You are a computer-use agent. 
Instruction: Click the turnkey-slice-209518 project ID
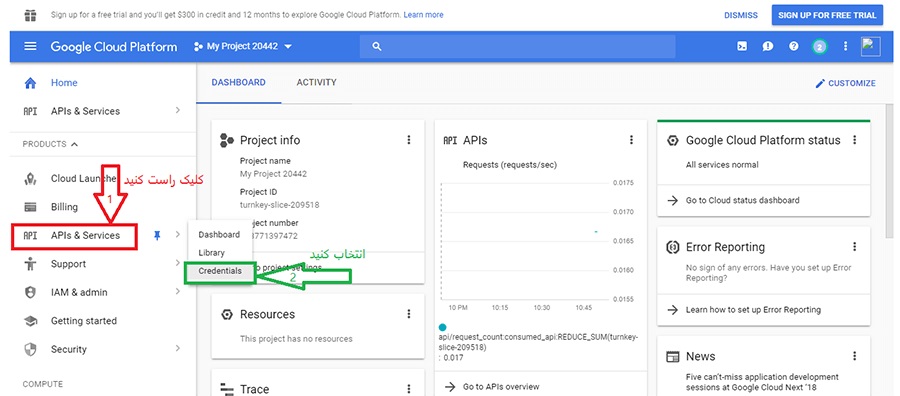click(x=280, y=204)
